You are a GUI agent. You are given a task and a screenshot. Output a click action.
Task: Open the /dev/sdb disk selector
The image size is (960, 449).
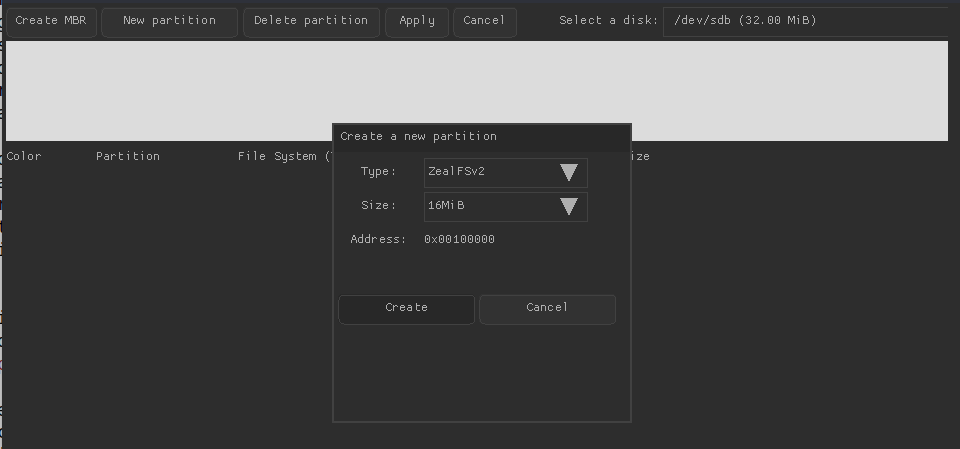coord(804,21)
